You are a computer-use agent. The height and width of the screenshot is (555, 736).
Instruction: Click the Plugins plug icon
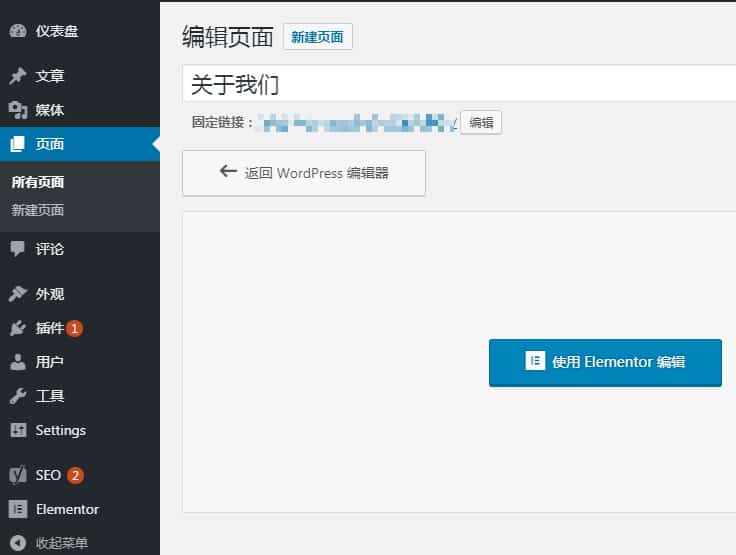point(18,328)
